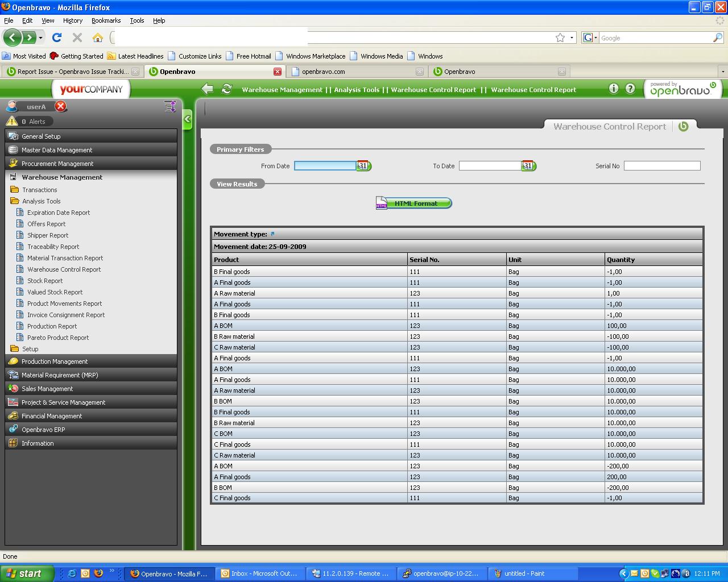The image size is (728, 582).
Task: Open the Sales Management menu section
Action: tap(47, 389)
